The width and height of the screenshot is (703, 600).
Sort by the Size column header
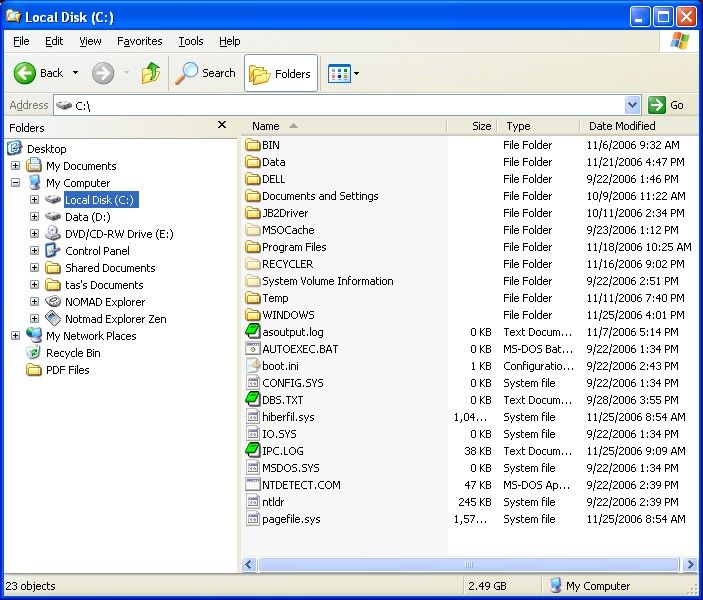click(x=472, y=126)
